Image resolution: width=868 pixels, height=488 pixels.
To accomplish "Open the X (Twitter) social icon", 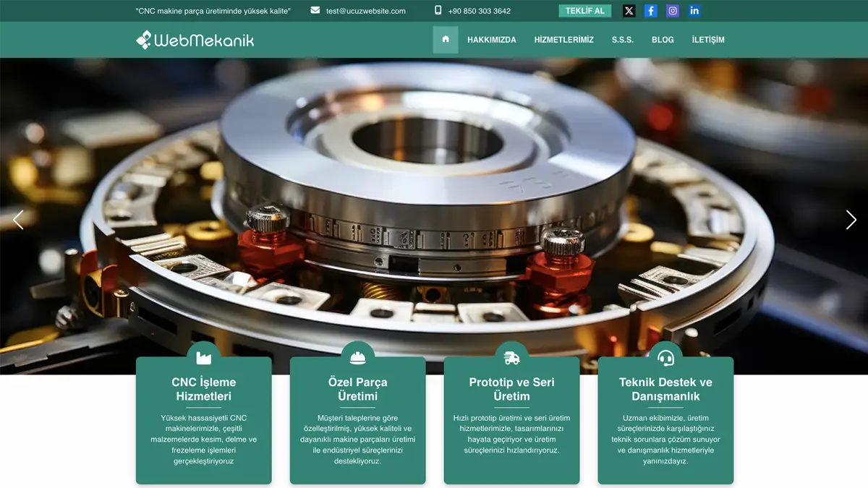I will pos(629,11).
